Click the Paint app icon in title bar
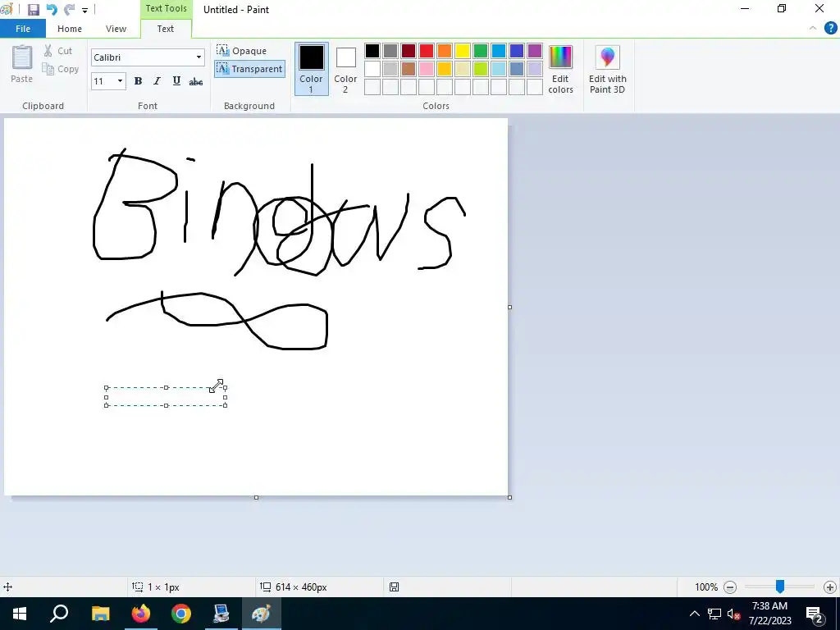 coord(7,9)
